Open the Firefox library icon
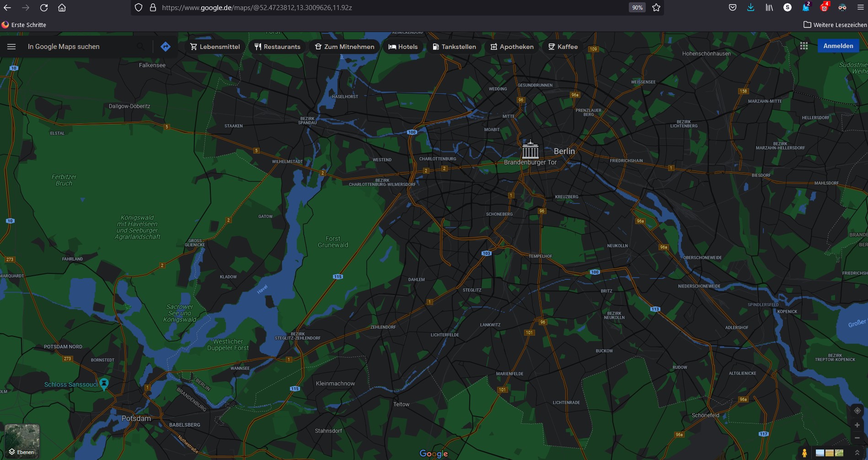The image size is (868, 460). tap(769, 7)
